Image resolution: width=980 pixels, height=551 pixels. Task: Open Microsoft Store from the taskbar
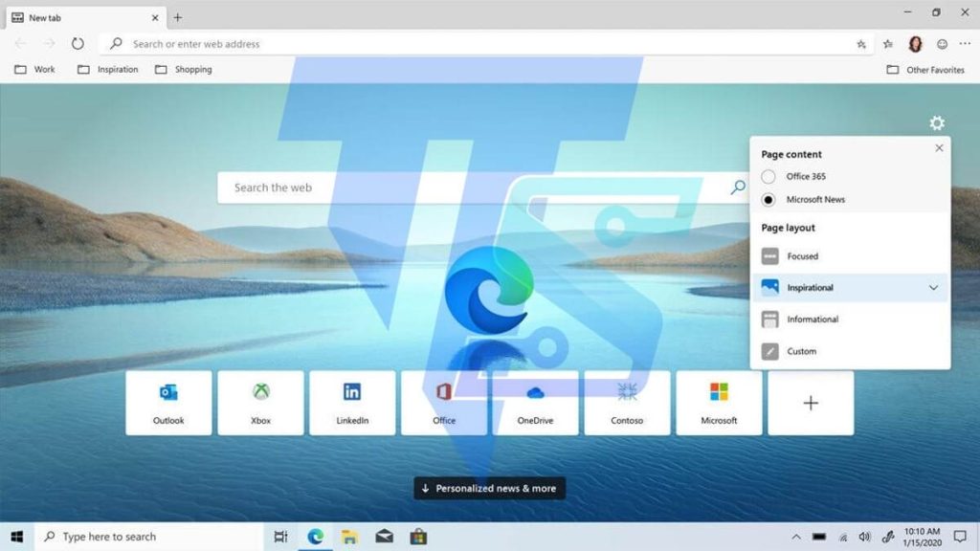pos(418,537)
